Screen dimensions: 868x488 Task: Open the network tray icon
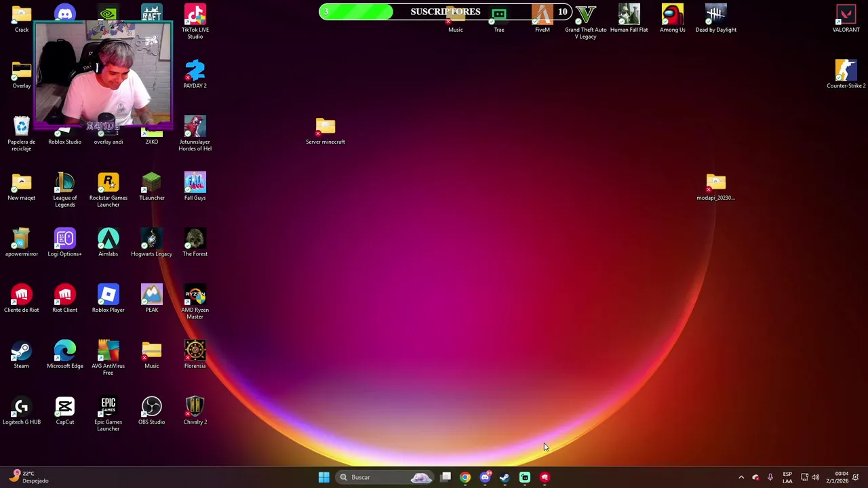pos(804,477)
